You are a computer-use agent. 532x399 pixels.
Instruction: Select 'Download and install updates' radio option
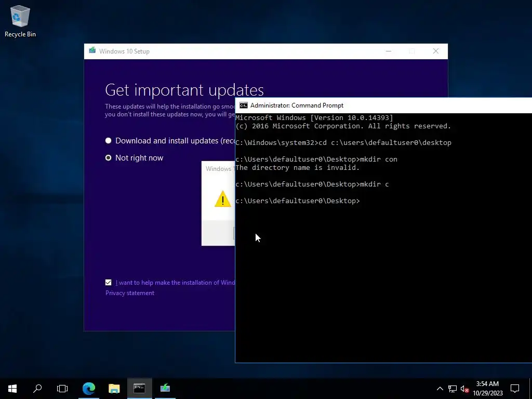(x=108, y=140)
